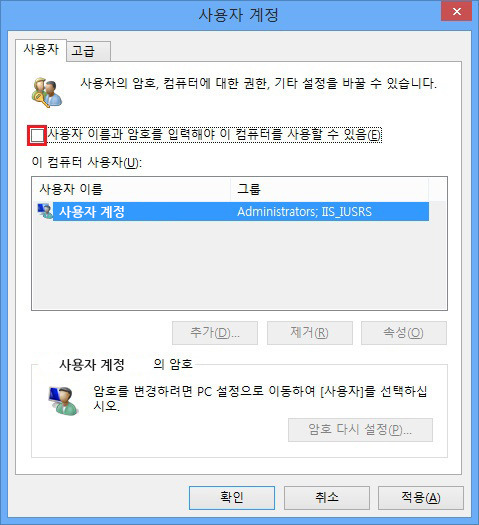Cancel the dialog with 취소
The width and height of the screenshot is (479, 525).
click(327, 498)
